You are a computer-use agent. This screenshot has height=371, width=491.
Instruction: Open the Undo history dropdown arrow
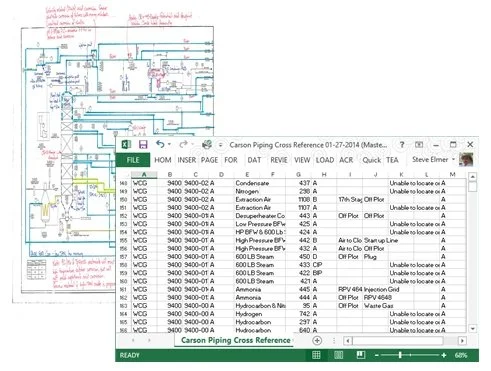[170, 145]
